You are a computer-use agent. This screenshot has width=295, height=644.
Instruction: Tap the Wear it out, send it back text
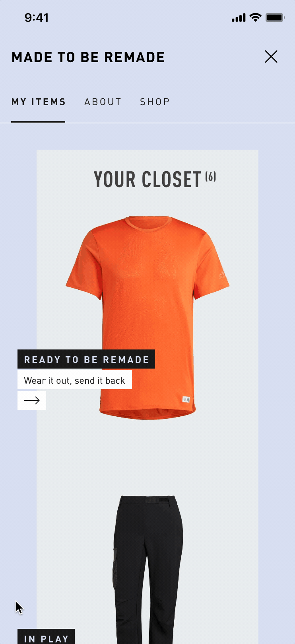coord(75,381)
